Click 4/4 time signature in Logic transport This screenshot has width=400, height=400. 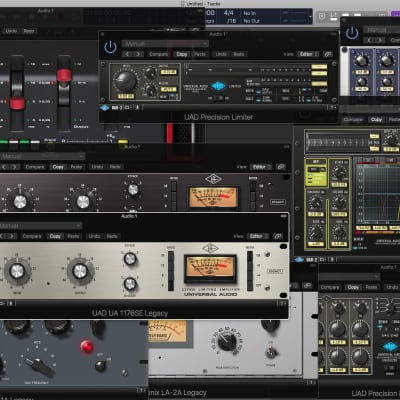pos(229,13)
